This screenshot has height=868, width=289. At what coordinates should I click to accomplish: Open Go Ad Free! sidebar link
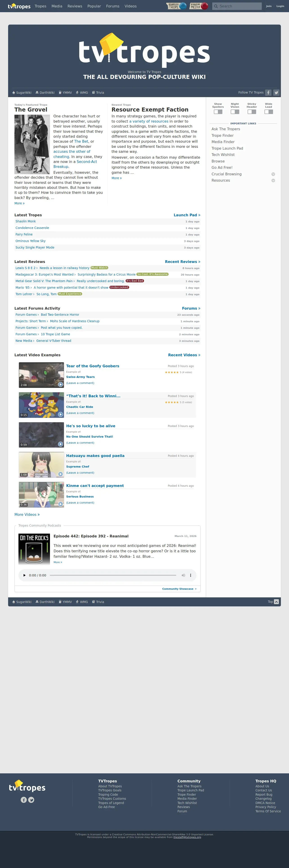pos(222,167)
